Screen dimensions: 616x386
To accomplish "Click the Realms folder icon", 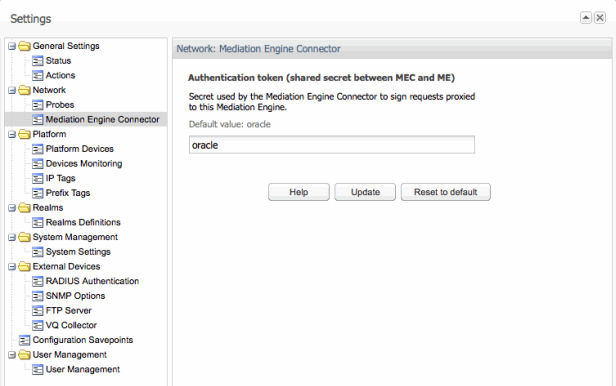I will point(24,208).
